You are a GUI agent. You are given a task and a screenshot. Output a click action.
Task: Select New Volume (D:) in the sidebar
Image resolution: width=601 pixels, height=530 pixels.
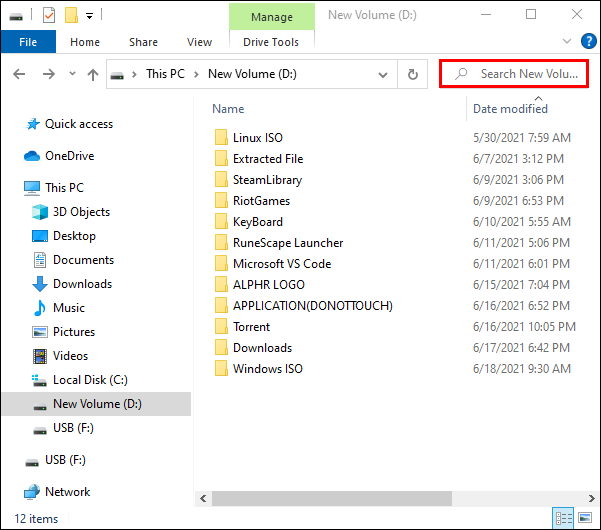coord(97,404)
